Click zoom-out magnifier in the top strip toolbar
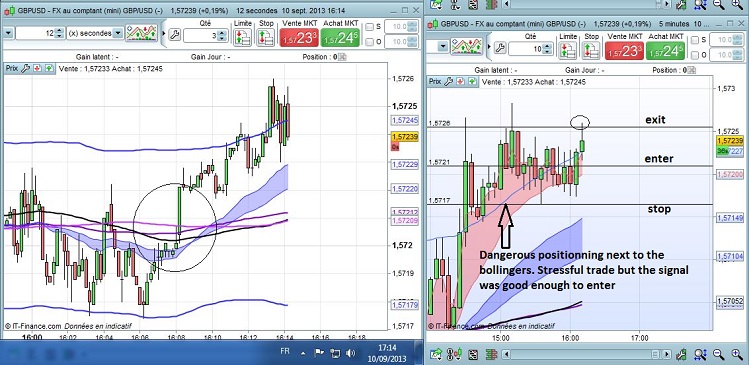Image resolution: width=749 pixels, height=365 pixels. [718, 4]
